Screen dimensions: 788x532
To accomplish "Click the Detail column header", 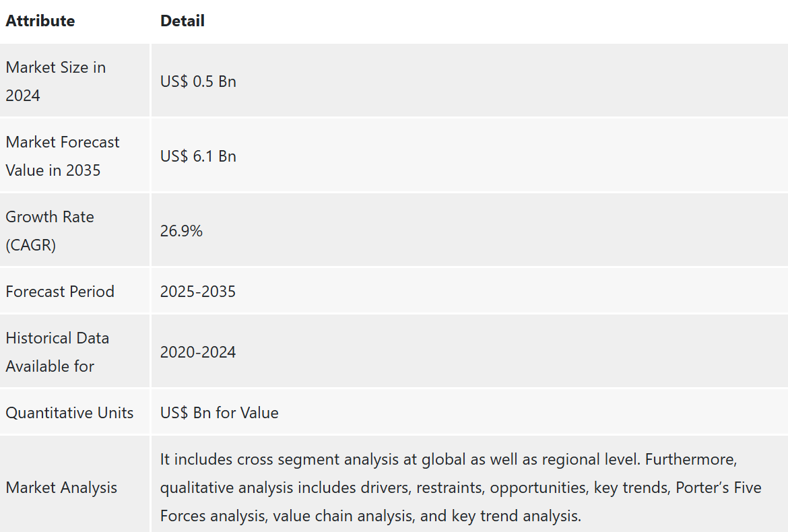I will pyautogui.click(x=183, y=21).
